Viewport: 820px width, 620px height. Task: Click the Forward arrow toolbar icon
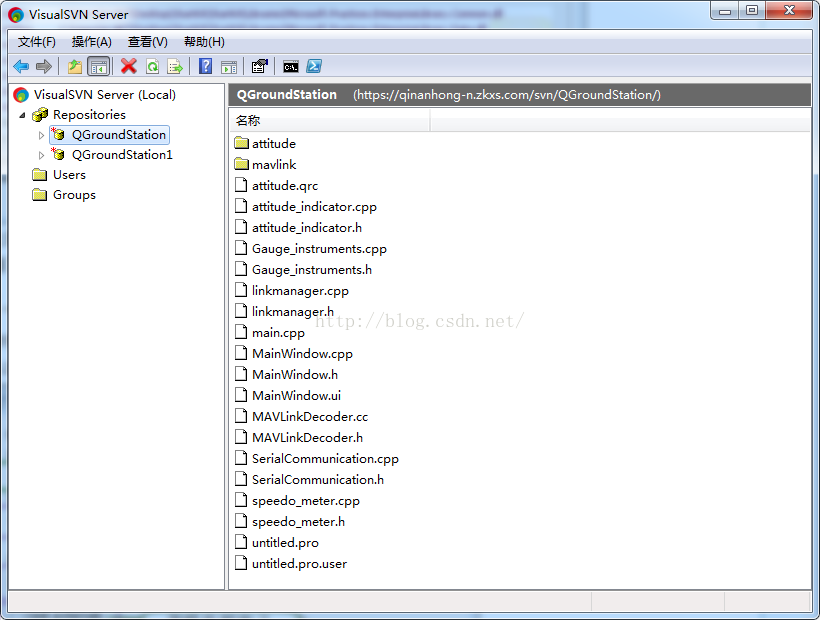[44, 66]
